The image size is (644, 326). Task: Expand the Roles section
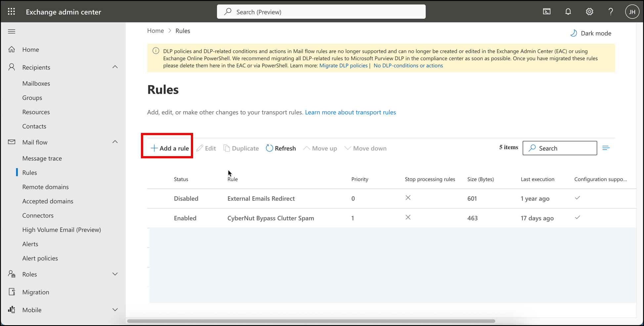pyautogui.click(x=115, y=274)
